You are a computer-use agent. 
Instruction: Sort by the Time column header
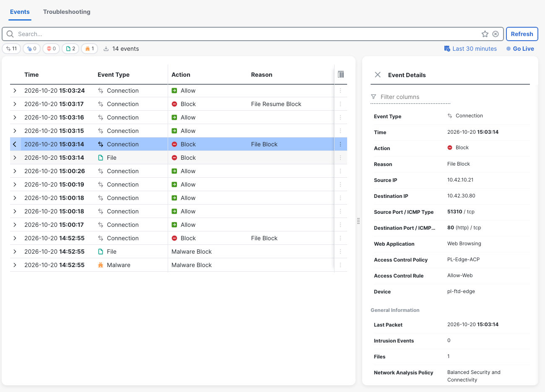point(31,75)
